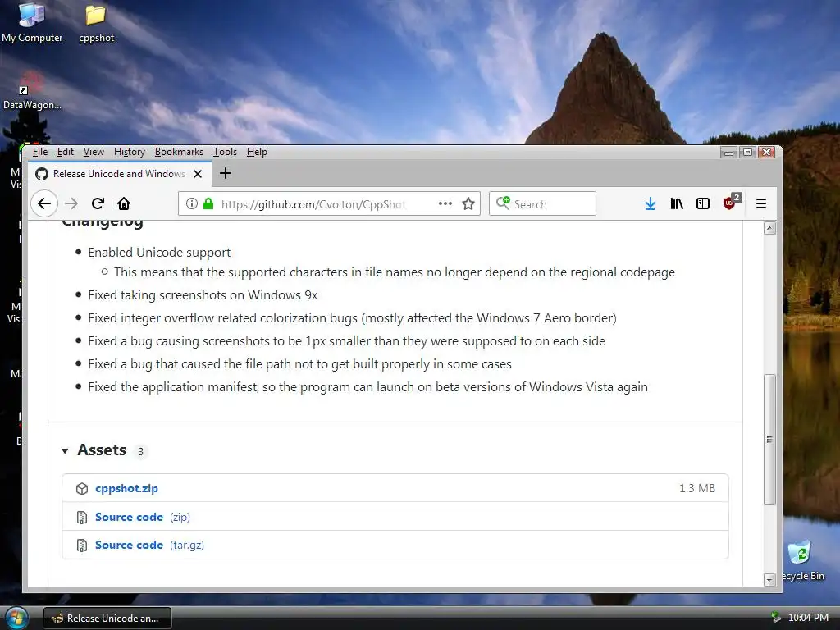Reload the current GitHub page
This screenshot has height=630, width=840.
tap(98, 203)
